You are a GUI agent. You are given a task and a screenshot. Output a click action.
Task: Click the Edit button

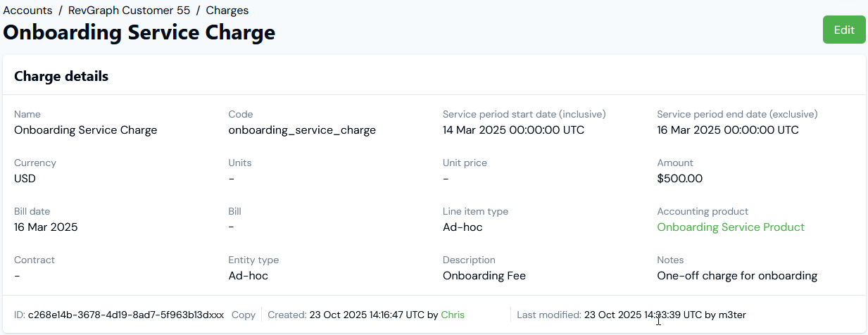pos(843,30)
